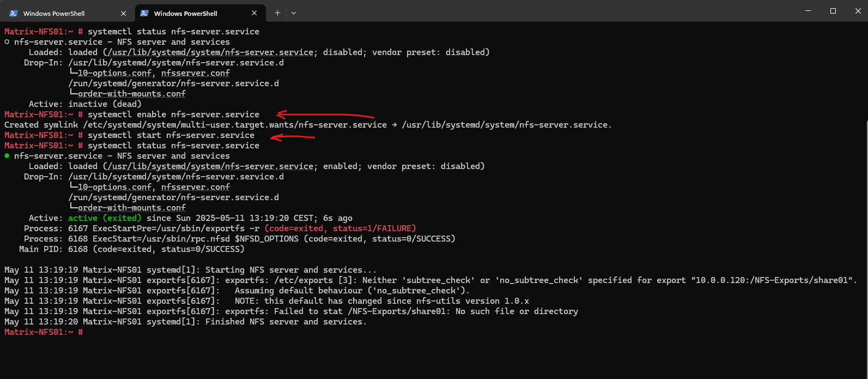Maximize the terminal window
Viewport: 868px width, 379px height.
(x=833, y=11)
